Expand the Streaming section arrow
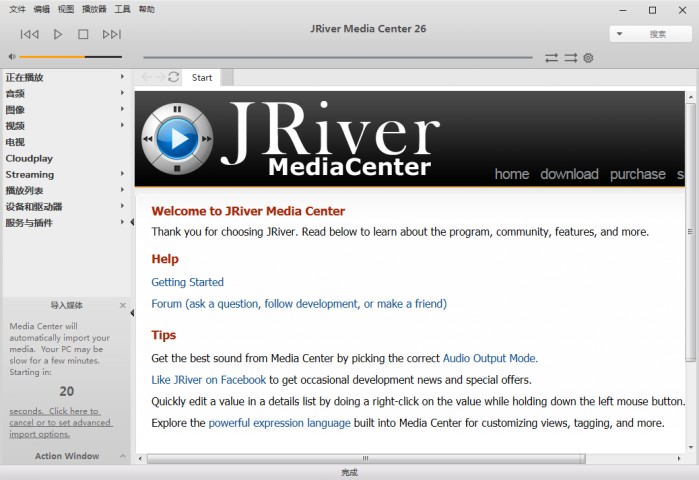 click(122, 173)
